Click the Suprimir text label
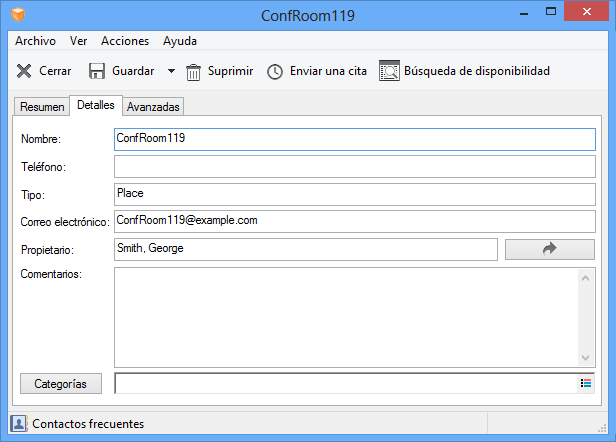This screenshot has height=442, width=616. coord(231,71)
